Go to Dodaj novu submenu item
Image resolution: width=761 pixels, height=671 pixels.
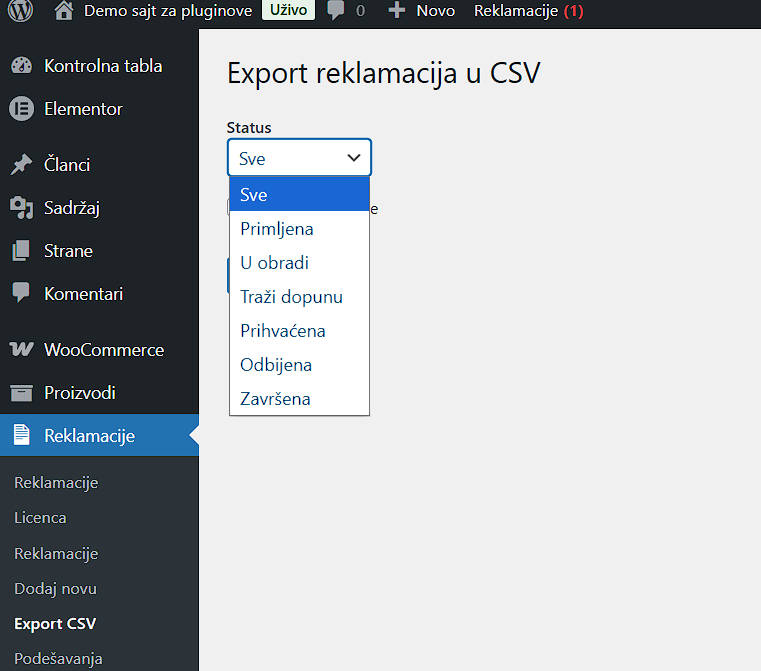pyautogui.click(x=55, y=589)
